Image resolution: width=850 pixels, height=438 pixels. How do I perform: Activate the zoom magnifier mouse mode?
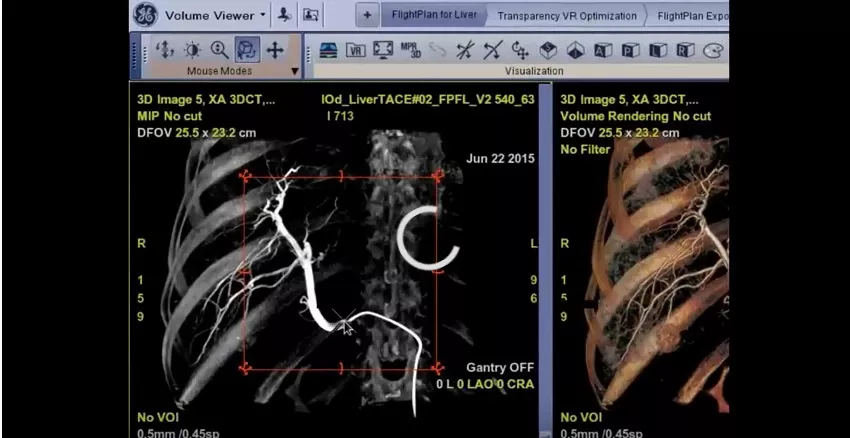[x=220, y=50]
